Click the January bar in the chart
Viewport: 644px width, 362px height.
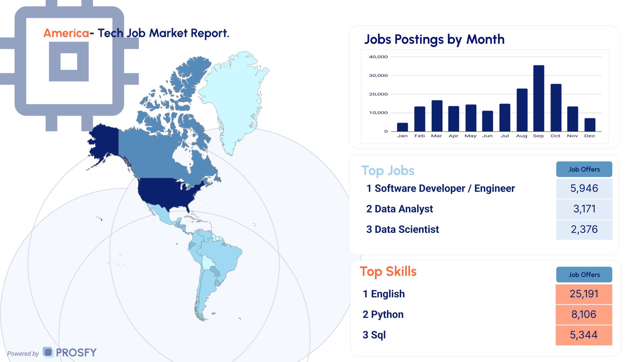(402, 127)
